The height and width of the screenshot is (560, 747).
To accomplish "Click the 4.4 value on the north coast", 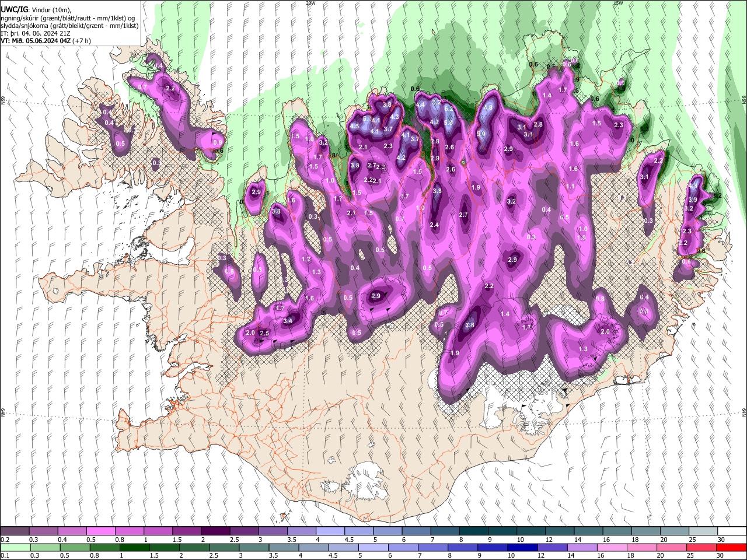I will [x=420, y=105].
